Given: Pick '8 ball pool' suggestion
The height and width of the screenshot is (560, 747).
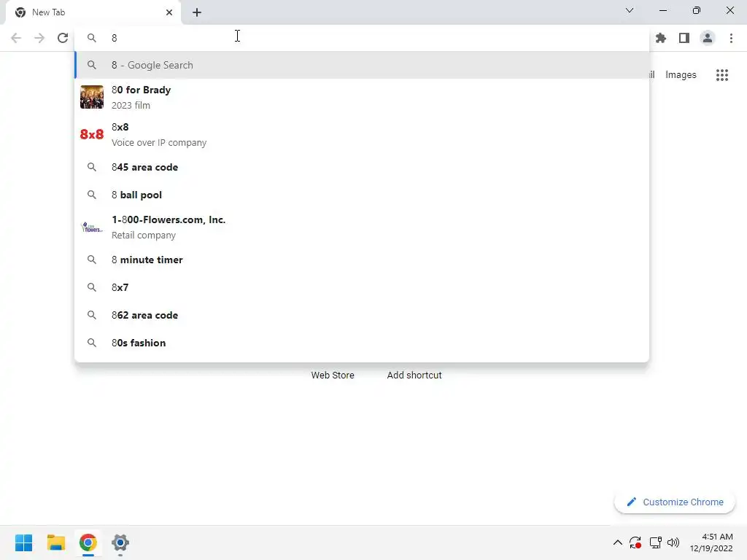Looking at the screenshot, I should pos(362,195).
